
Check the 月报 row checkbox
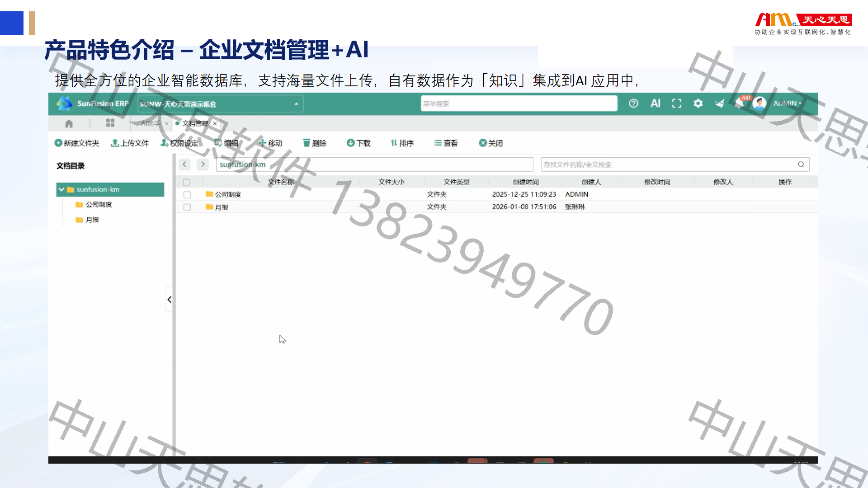click(x=187, y=207)
